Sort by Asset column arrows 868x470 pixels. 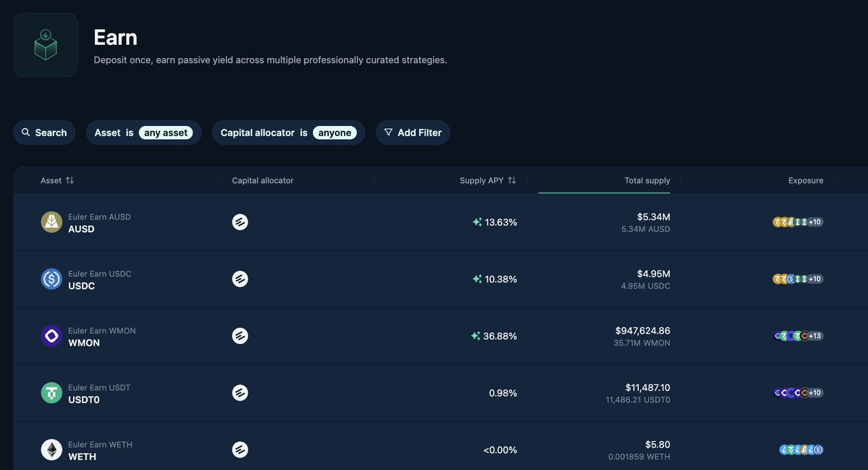(69, 180)
